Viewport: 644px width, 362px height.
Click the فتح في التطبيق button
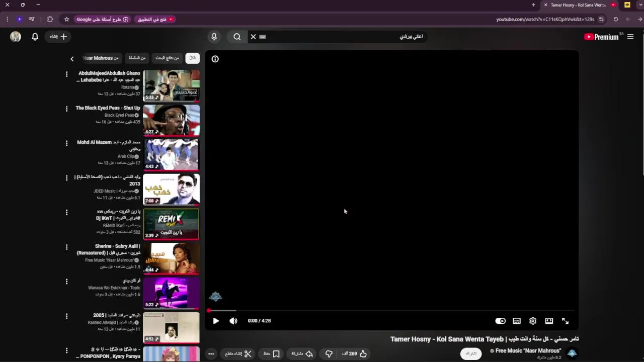(155, 19)
